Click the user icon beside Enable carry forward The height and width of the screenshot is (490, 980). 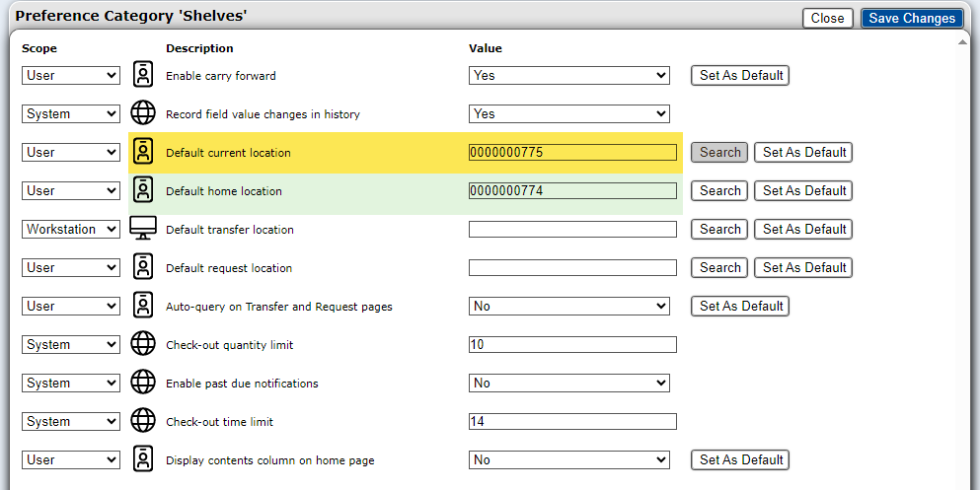pos(144,75)
